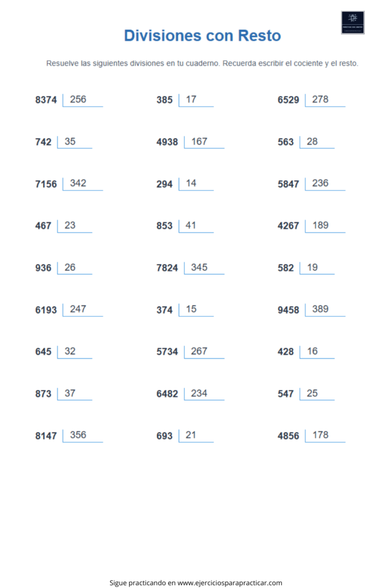Click the divisor 356 box
The height and width of the screenshot is (588, 392).
click(83, 436)
